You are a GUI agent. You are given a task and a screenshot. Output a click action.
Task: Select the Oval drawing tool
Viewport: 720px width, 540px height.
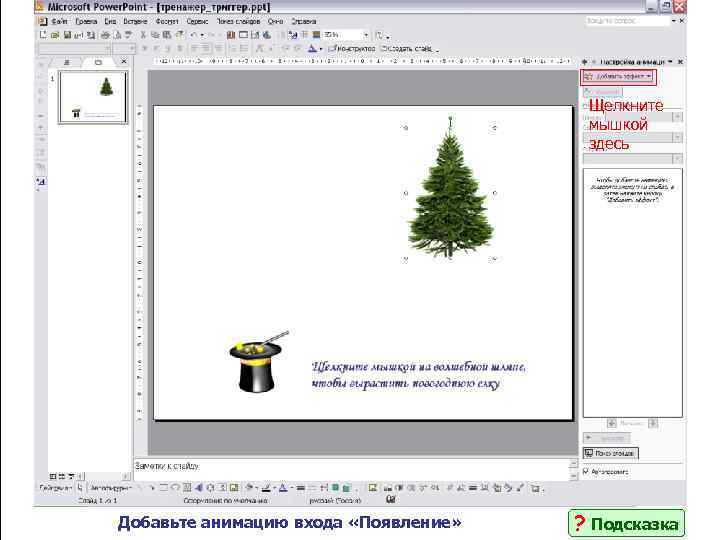(175, 488)
